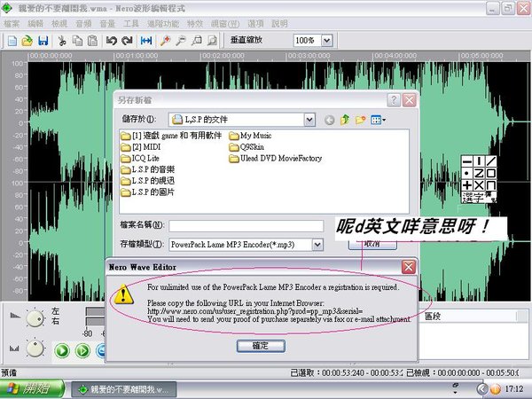
Task: Click the Save floppy disk icon
Action: 43,41
